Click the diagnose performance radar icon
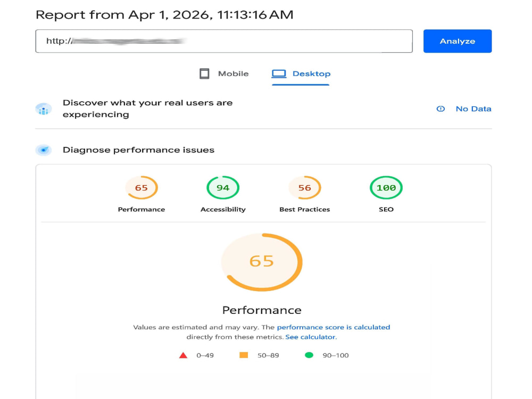Image resolution: width=532 pixels, height=399 pixels. 44,149
